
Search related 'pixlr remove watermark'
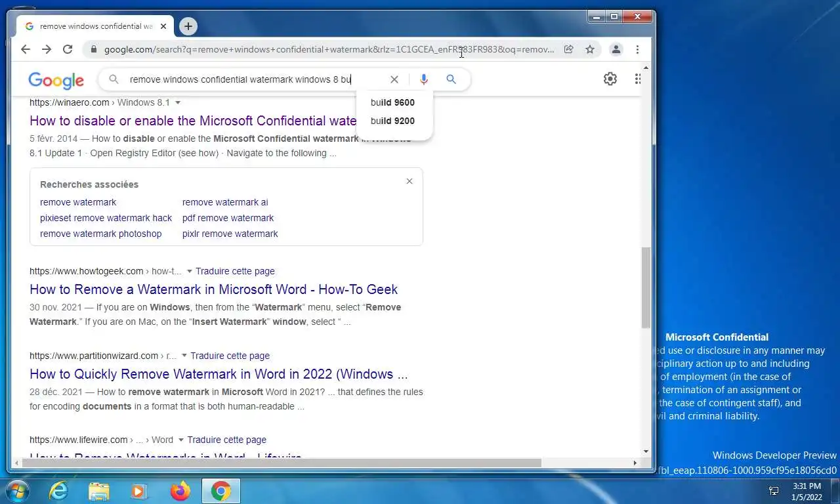pos(230,234)
